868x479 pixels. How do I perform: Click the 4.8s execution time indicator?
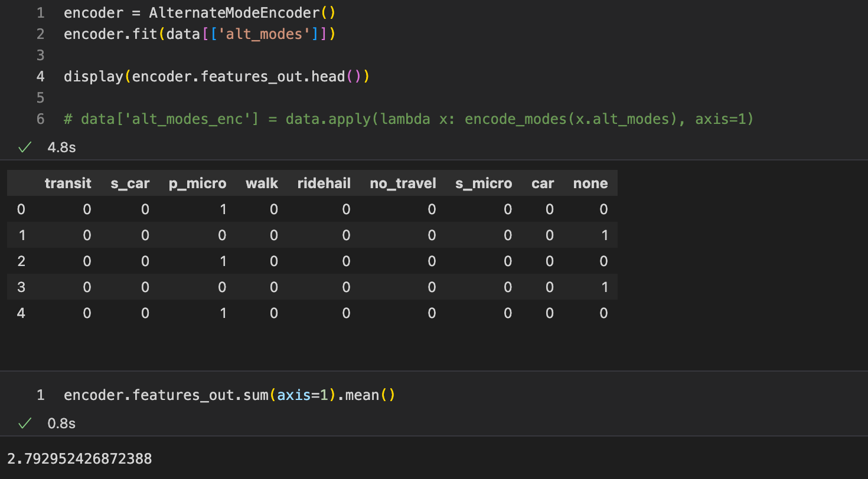point(61,147)
